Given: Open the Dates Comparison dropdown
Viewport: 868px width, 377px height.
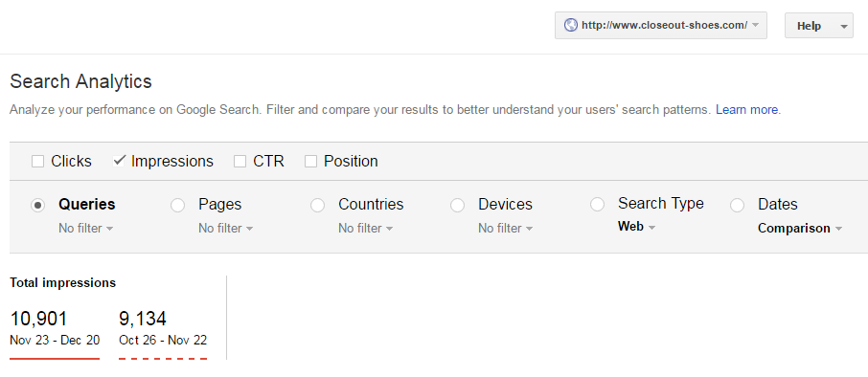Looking at the screenshot, I should click(800, 229).
